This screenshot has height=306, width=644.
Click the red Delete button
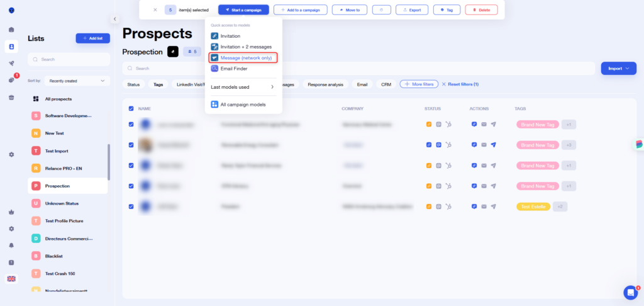tap(481, 10)
